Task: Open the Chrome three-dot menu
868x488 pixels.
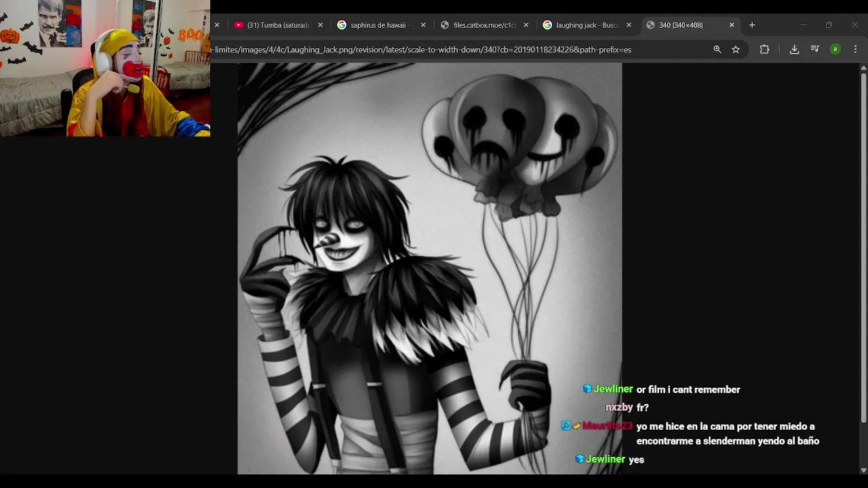Action: 855,49
